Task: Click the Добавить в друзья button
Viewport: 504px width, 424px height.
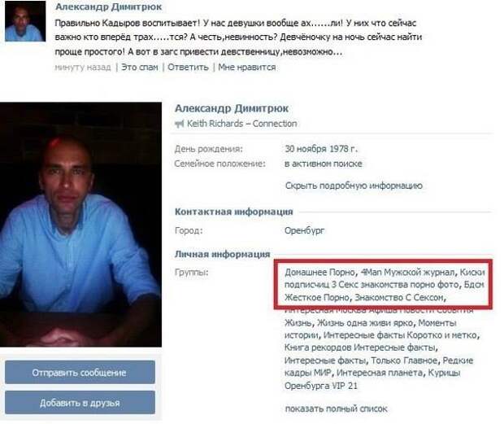Action: click(80, 403)
